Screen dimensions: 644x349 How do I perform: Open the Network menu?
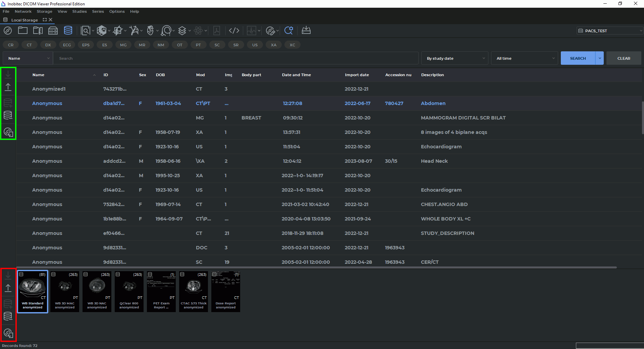pyautogui.click(x=23, y=11)
